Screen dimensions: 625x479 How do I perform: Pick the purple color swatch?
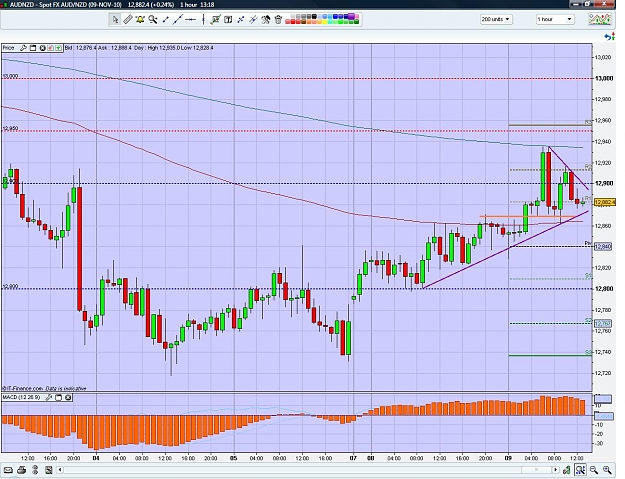(351, 16)
